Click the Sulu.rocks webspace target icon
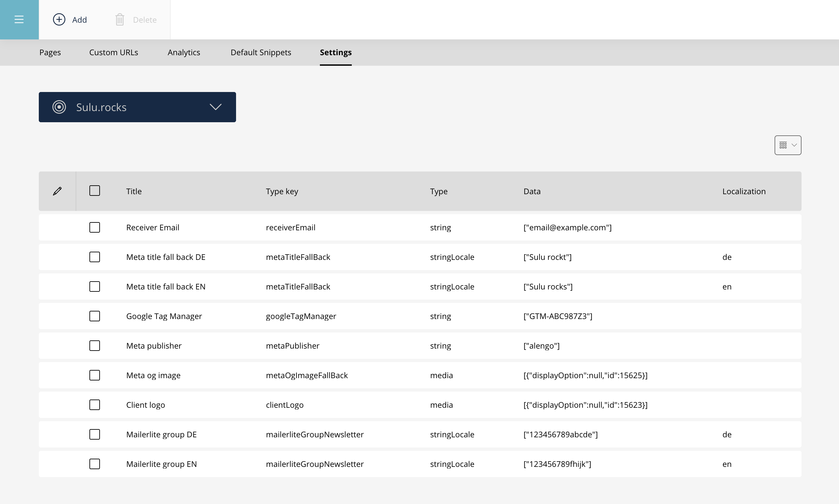This screenshot has height=504, width=839. (59, 107)
